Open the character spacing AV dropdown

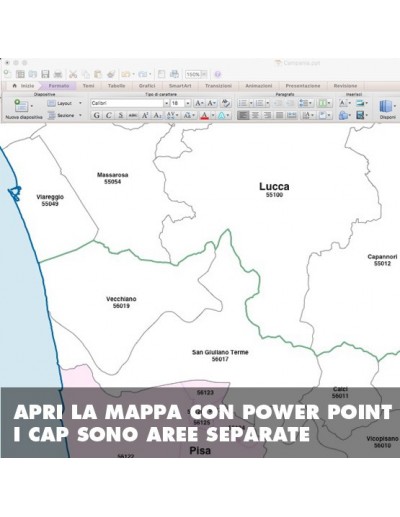click(173, 115)
